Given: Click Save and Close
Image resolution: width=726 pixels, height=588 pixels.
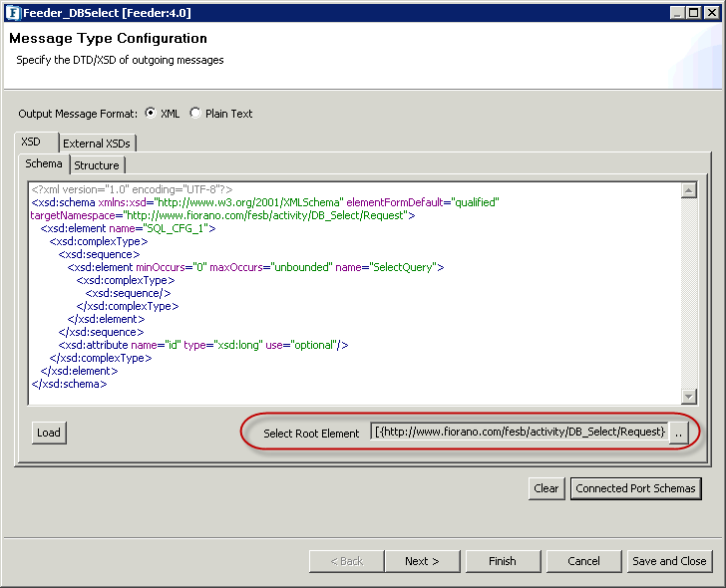Looking at the screenshot, I should point(669,561).
